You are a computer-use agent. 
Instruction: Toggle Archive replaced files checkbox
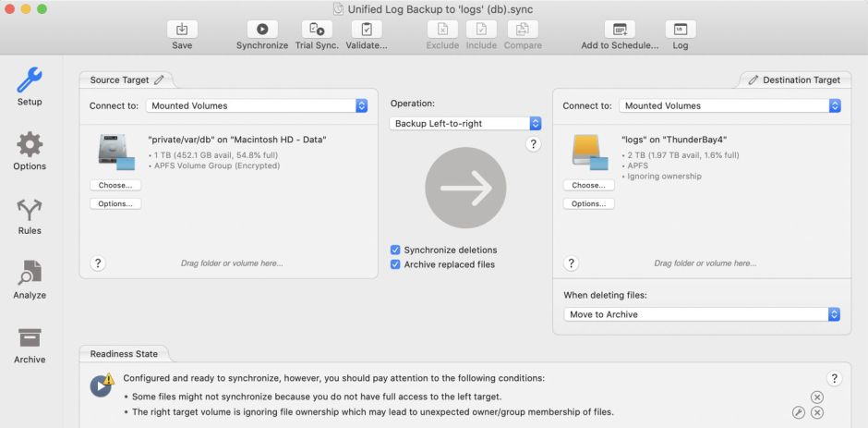click(395, 264)
